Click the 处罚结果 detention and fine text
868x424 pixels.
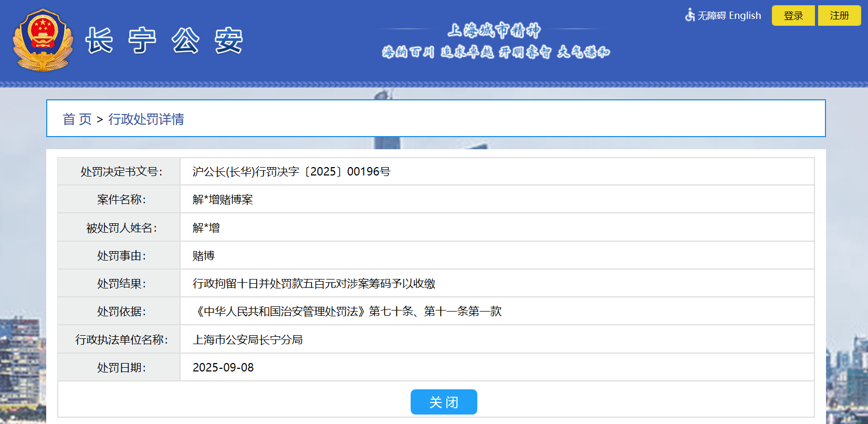[x=313, y=284]
